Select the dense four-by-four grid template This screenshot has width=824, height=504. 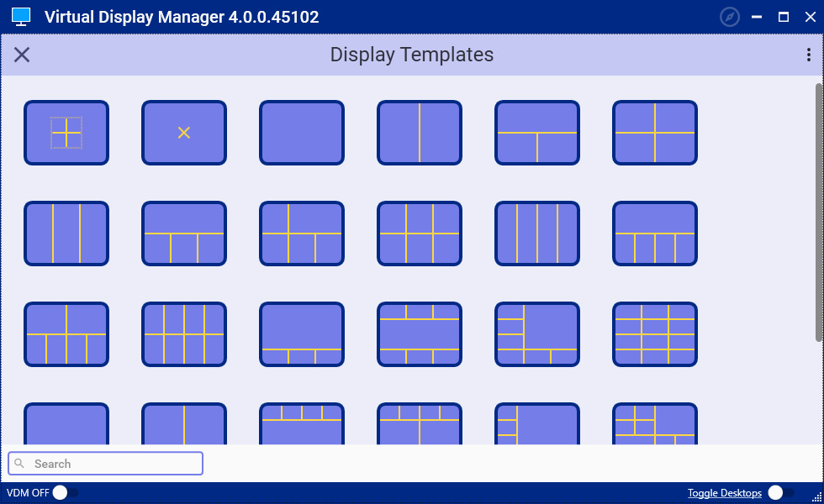pyautogui.click(x=655, y=334)
